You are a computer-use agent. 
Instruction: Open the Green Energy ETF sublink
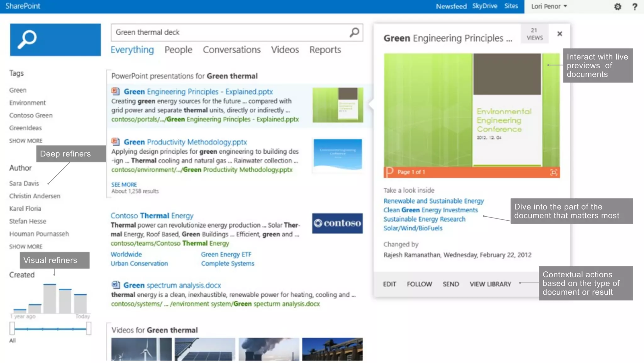click(226, 254)
